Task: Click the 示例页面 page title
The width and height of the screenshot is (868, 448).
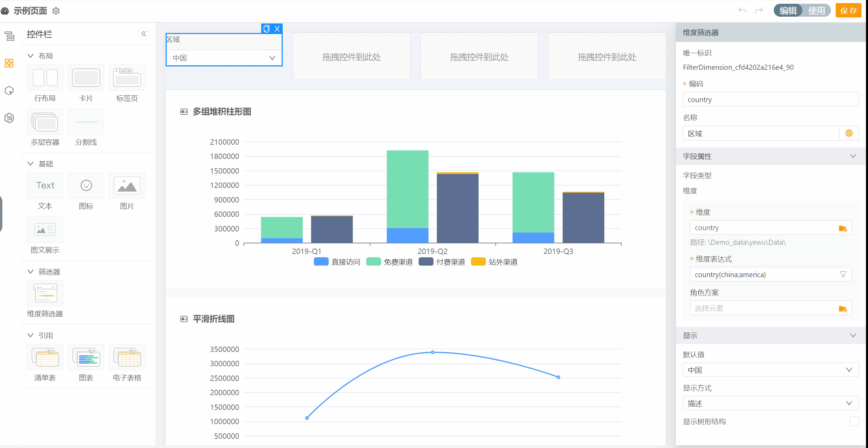Action: click(30, 11)
